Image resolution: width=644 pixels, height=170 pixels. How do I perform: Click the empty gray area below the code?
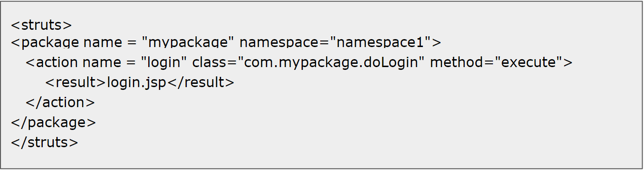[x=322, y=158]
